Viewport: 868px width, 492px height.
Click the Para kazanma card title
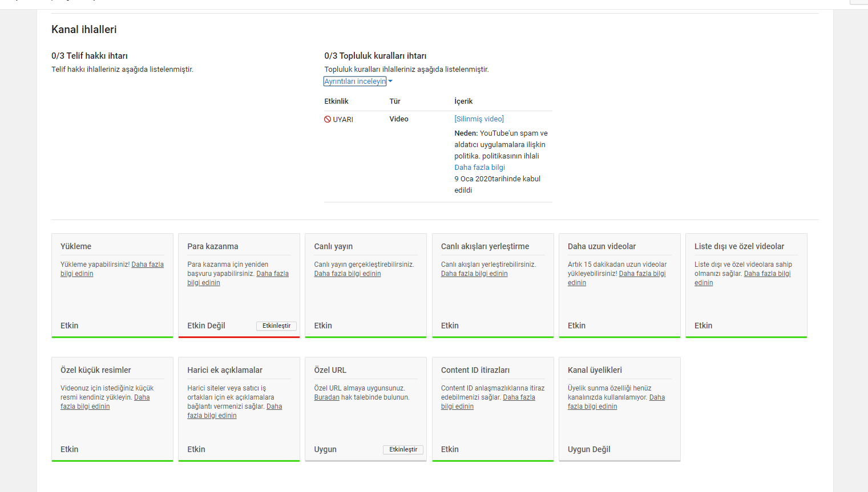[x=213, y=246]
